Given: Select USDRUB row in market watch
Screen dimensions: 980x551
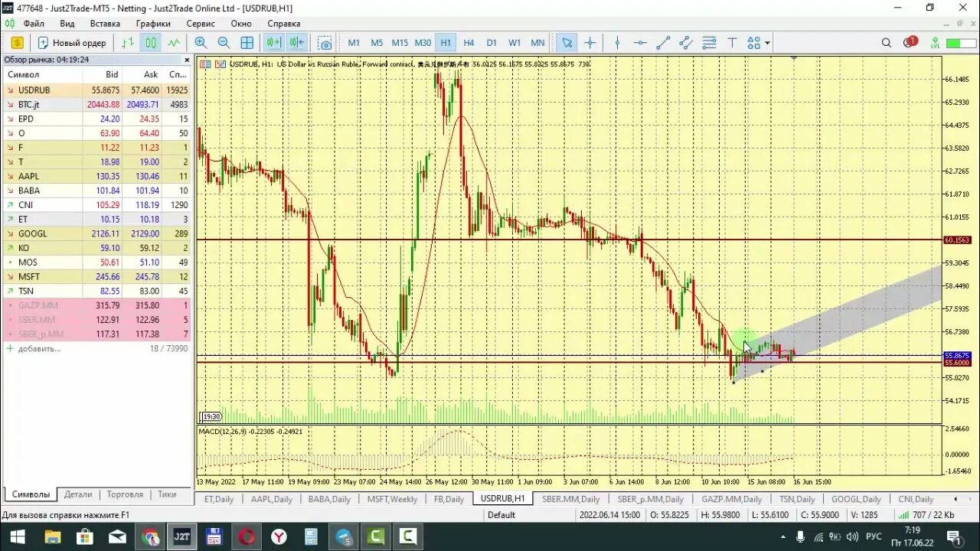Looking at the screenshot, I should (97, 90).
